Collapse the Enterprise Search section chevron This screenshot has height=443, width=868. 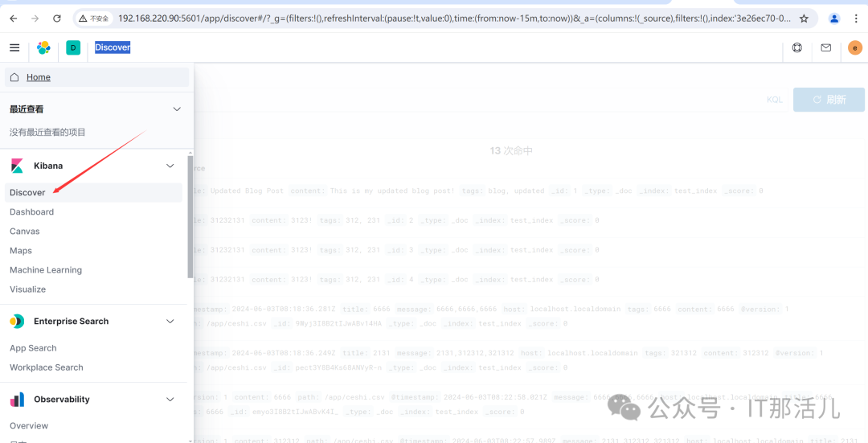click(x=170, y=321)
